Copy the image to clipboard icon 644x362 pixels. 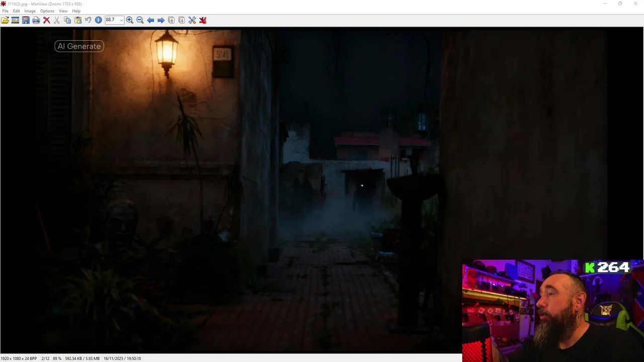(x=67, y=20)
